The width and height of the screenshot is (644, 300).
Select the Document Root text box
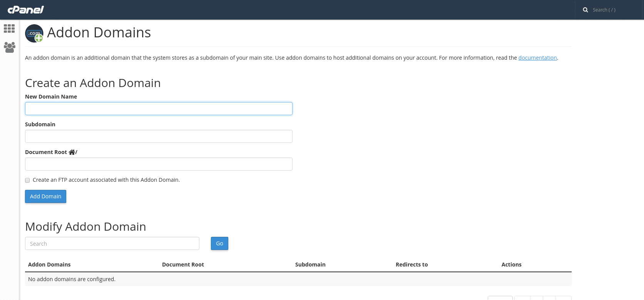[159, 164]
